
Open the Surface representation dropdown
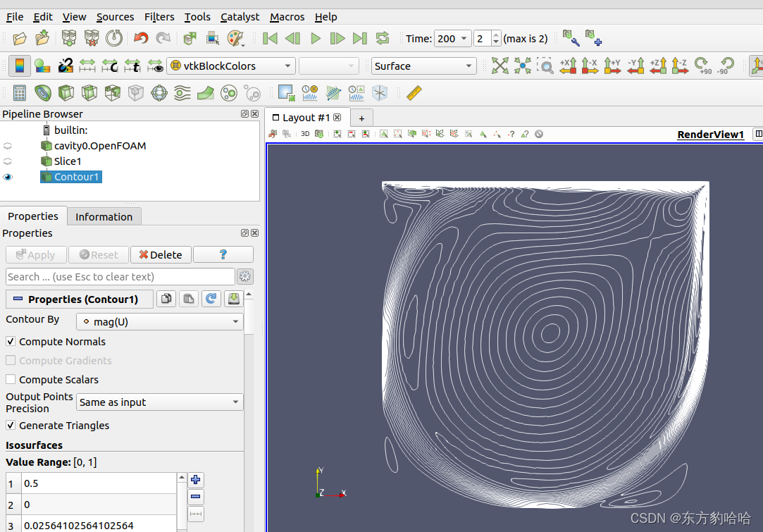tap(423, 66)
